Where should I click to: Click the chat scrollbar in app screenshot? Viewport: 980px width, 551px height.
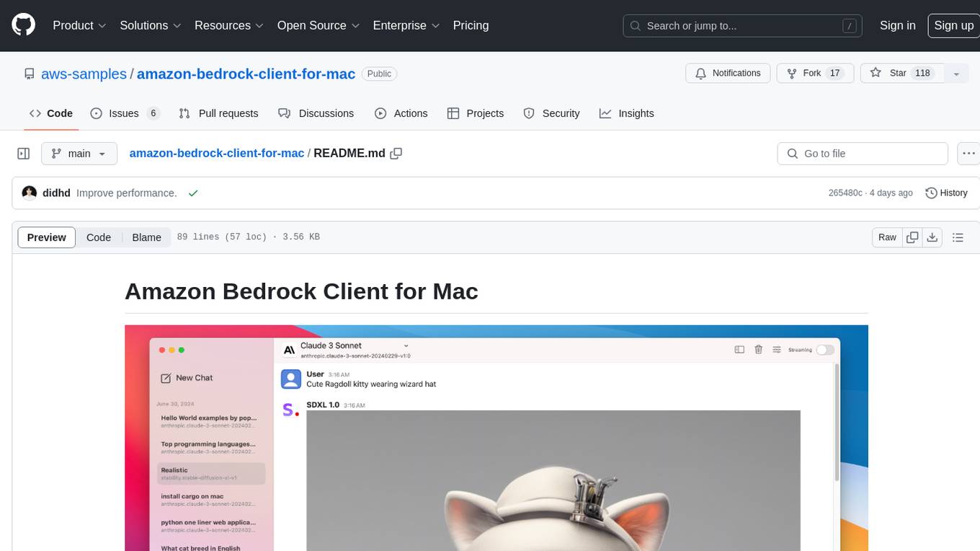click(837, 422)
